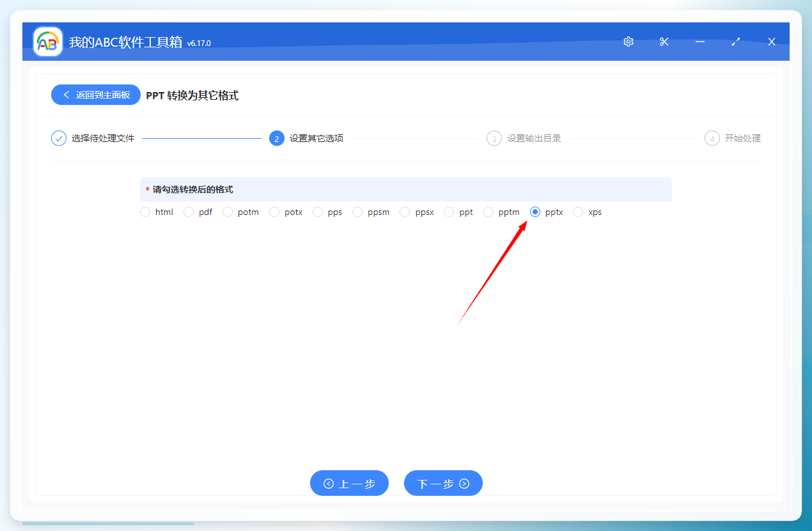Minimize the window with the dash icon
This screenshot has width=812, height=531.
[700, 42]
